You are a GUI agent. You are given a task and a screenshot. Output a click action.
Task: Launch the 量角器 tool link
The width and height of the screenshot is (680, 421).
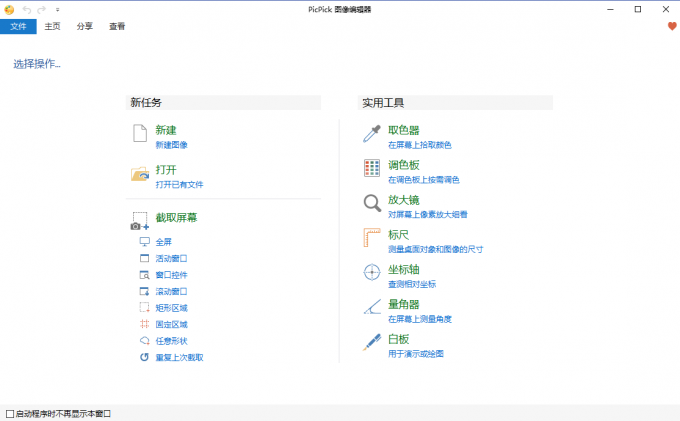[x=404, y=304]
